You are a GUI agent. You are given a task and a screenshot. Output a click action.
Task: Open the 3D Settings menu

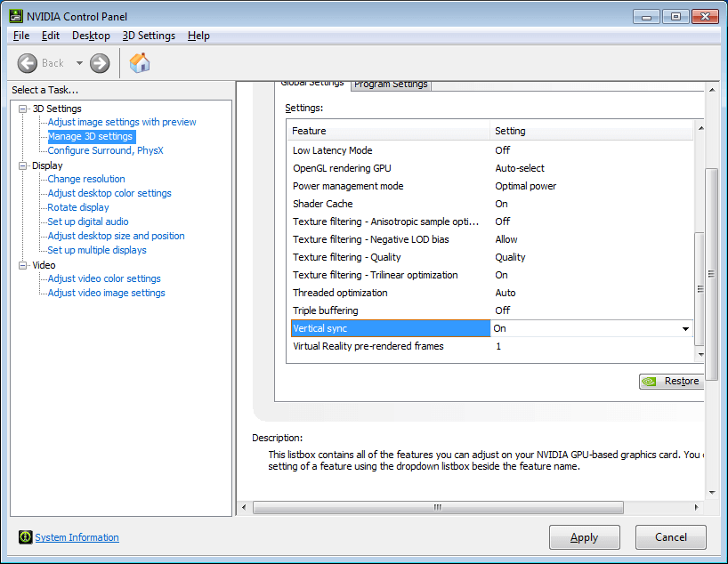tap(149, 36)
